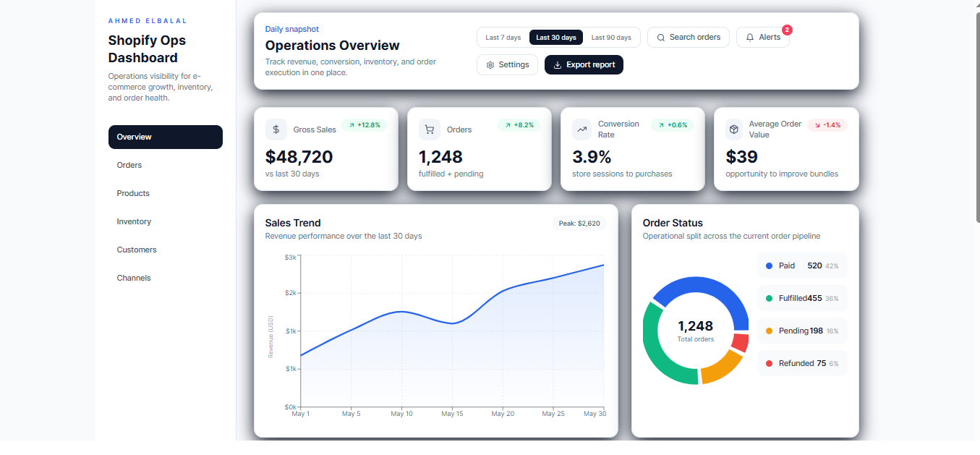Open alerts using the bell icon
The width and height of the screenshot is (980, 455).
(x=750, y=37)
